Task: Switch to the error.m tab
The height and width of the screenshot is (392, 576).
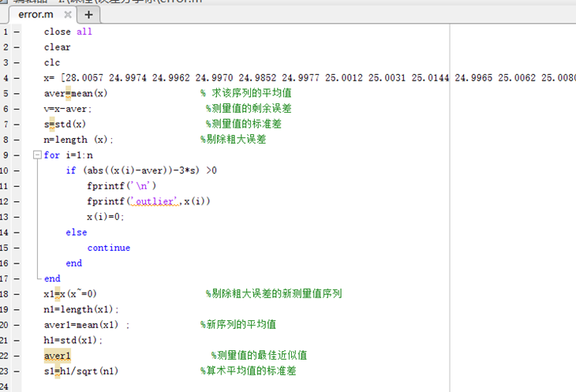Action: point(36,15)
